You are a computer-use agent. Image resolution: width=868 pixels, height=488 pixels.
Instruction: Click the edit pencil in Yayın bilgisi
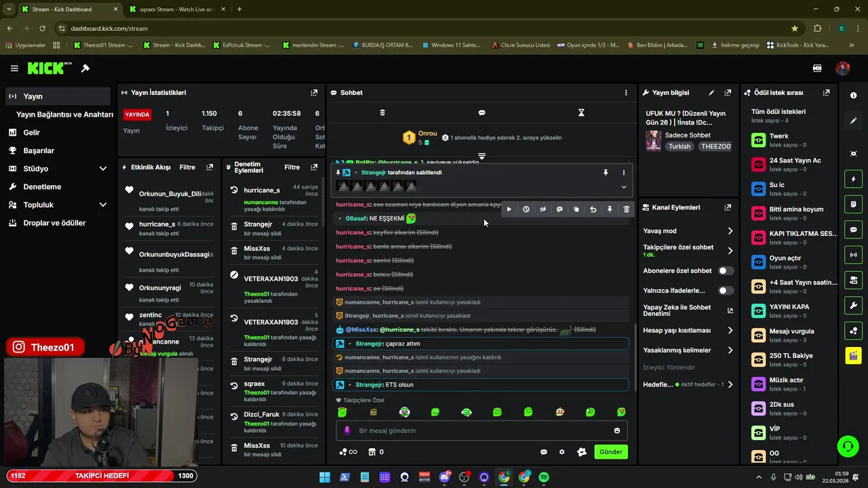click(x=711, y=93)
